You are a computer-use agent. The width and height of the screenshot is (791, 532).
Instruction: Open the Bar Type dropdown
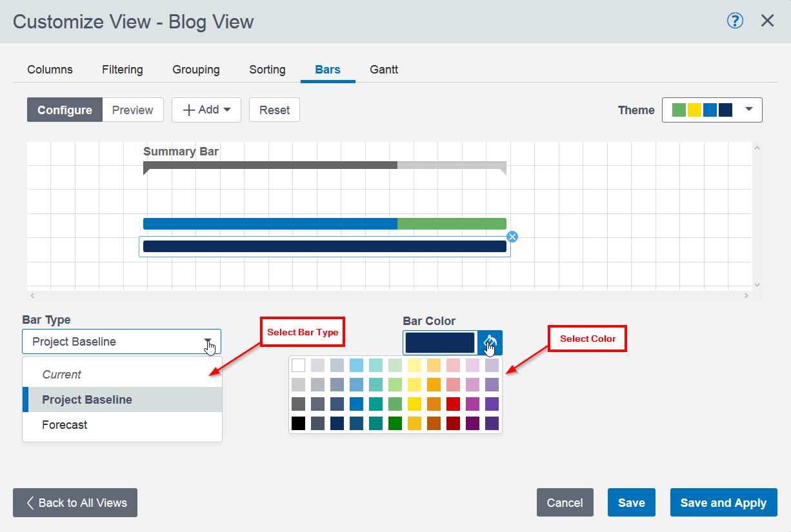tap(121, 342)
